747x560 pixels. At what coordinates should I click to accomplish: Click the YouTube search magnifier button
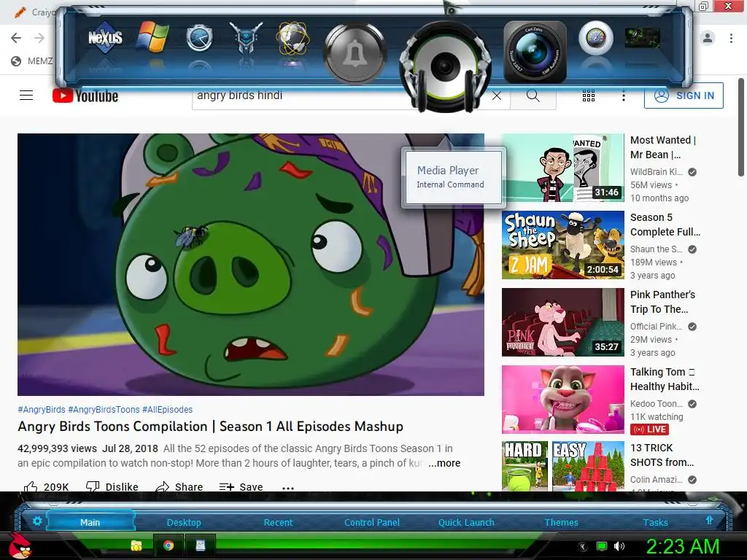[x=533, y=96]
